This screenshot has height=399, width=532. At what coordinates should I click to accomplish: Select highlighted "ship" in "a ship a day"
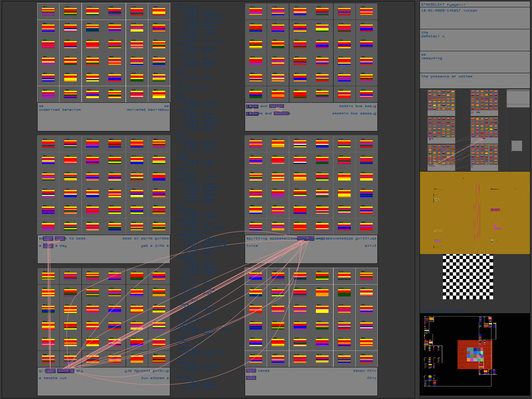pyautogui.click(x=48, y=246)
